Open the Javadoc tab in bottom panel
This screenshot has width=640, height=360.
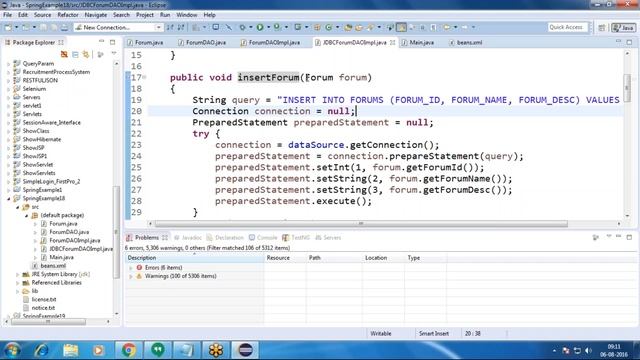pyautogui.click(x=188, y=238)
